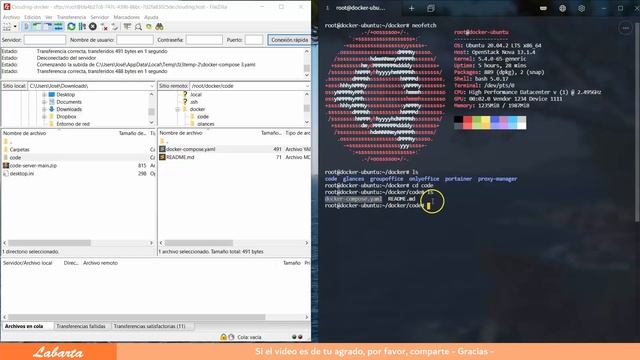The height and width of the screenshot is (360, 640).
Task: Toggle the message log display icon
Action: pos(26,27)
